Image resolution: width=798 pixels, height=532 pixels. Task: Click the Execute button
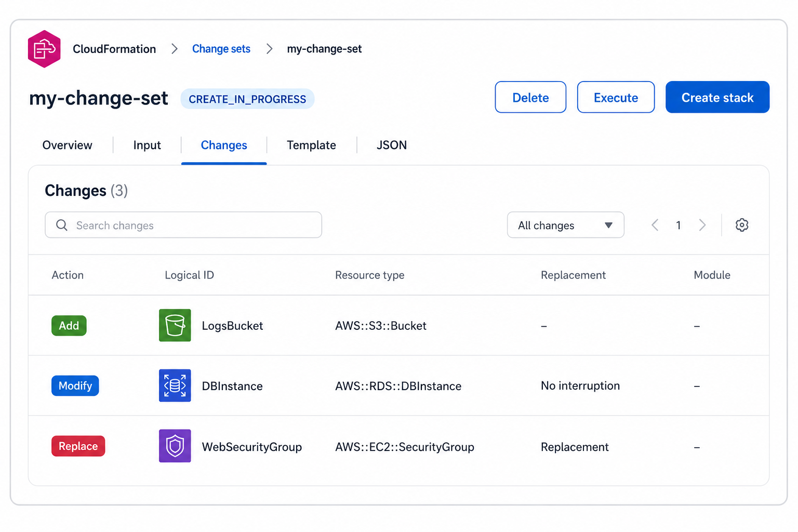coord(616,97)
